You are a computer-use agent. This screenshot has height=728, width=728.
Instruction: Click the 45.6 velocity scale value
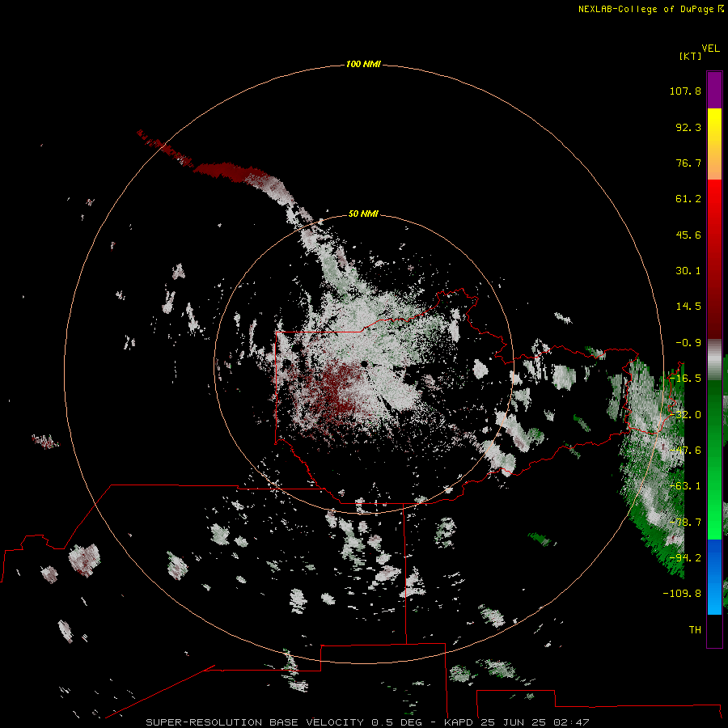point(688,235)
